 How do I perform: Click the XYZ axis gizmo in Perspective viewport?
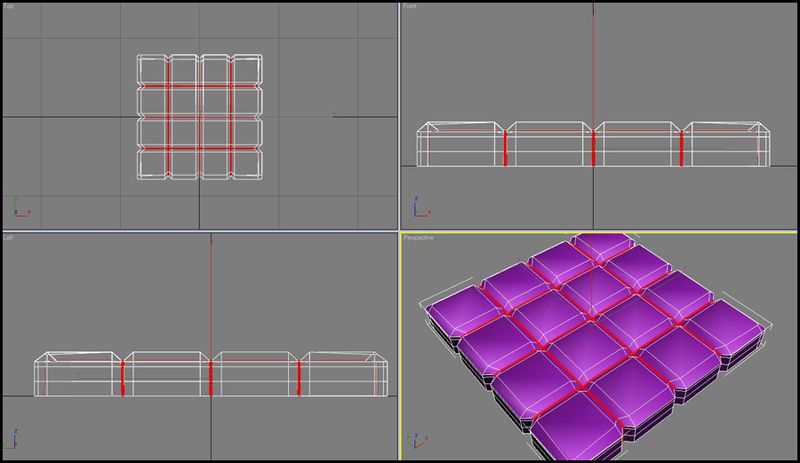418,440
